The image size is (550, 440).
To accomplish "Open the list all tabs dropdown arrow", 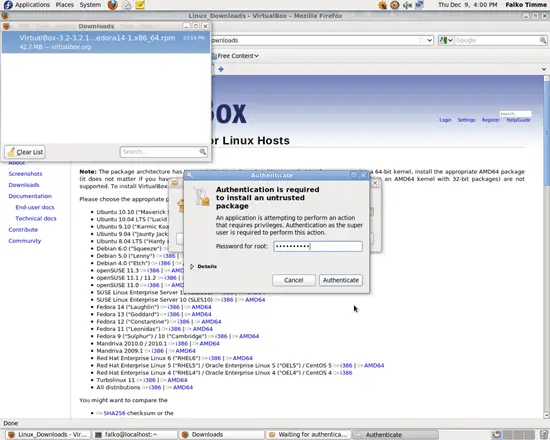I will point(544,69).
